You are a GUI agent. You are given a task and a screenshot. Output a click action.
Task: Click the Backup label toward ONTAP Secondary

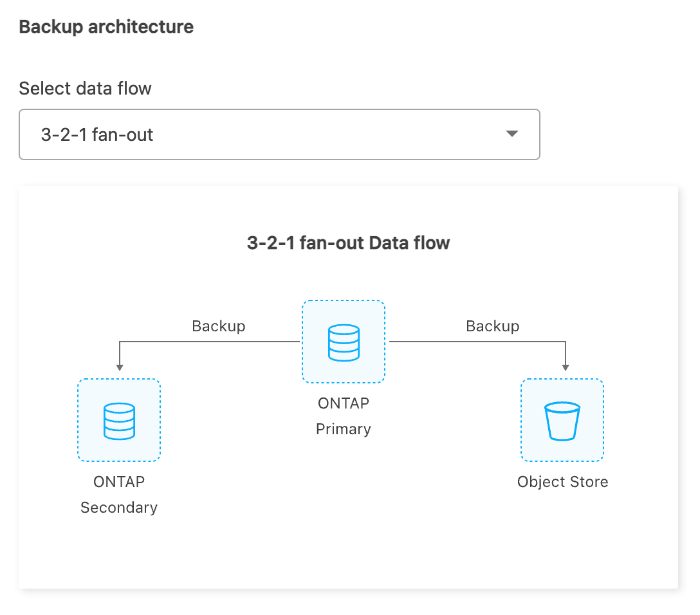tap(218, 326)
